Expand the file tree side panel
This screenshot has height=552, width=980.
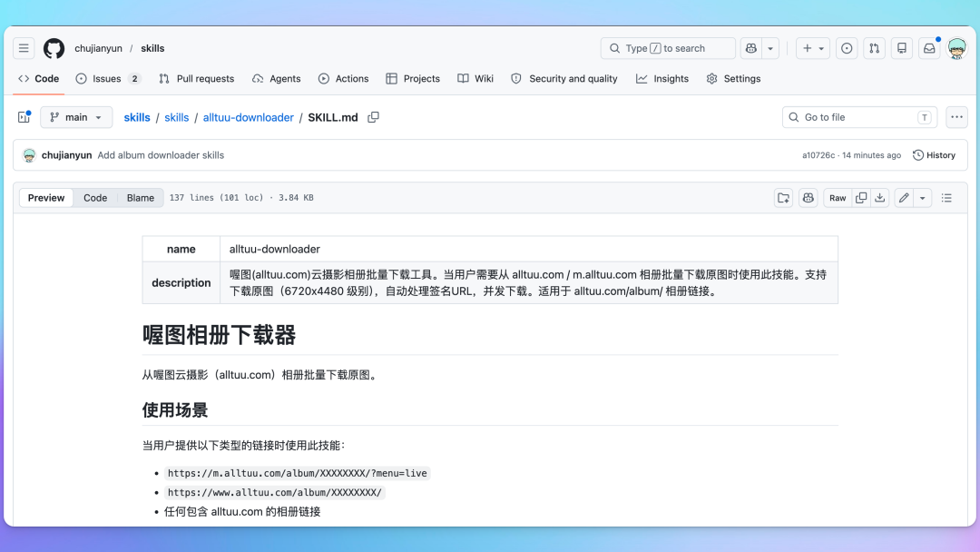[x=24, y=117]
